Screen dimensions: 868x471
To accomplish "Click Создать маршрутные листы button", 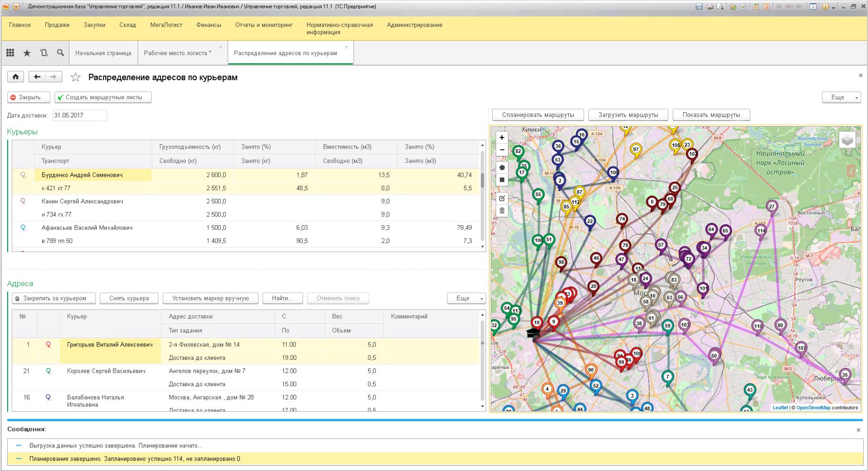I will click(x=103, y=97).
